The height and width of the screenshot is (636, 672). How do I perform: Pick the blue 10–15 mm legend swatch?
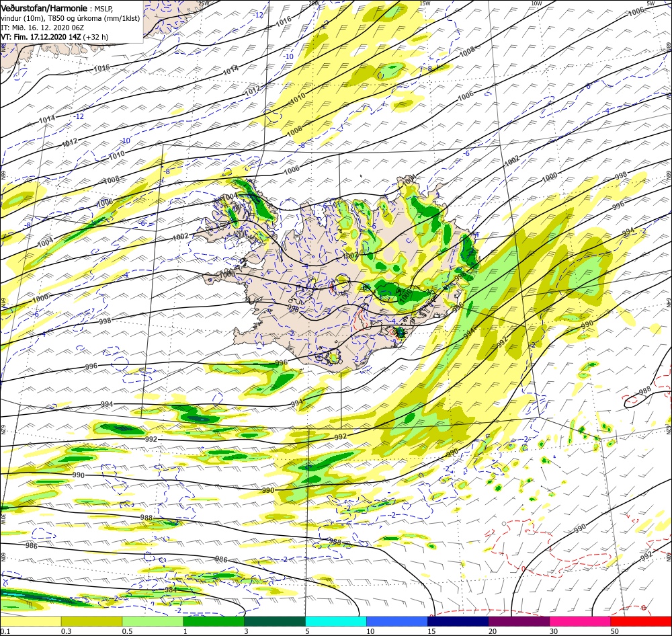click(397, 621)
